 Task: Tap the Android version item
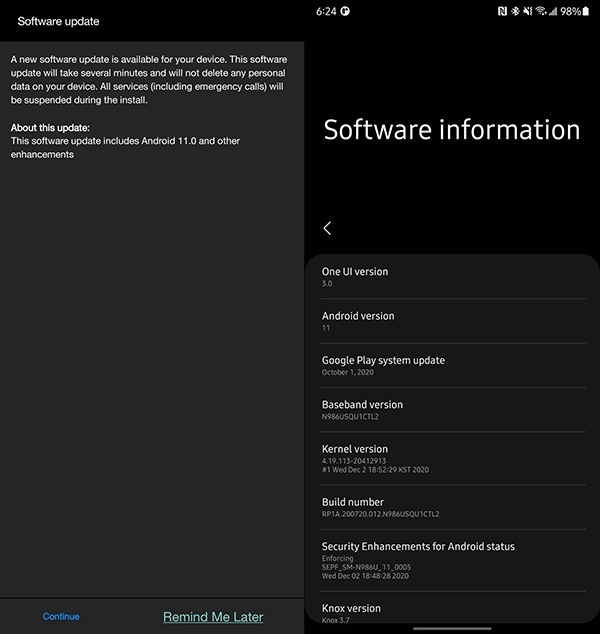click(x=452, y=321)
